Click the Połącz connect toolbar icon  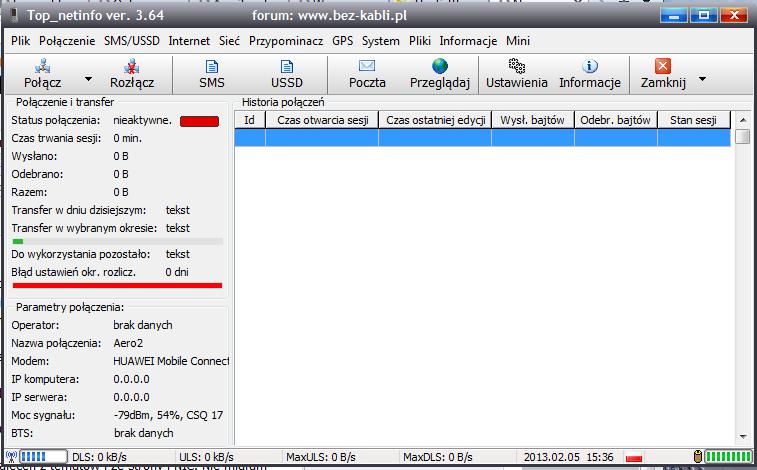pos(43,66)
